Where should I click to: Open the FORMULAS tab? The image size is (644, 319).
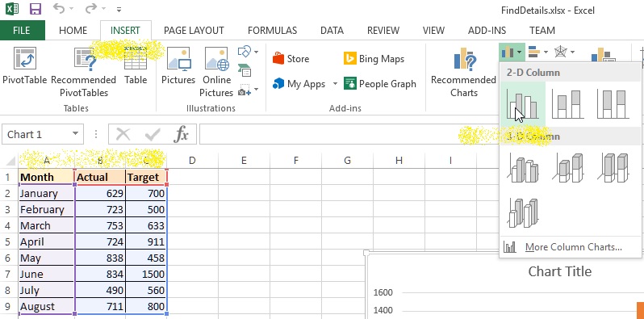272,31
